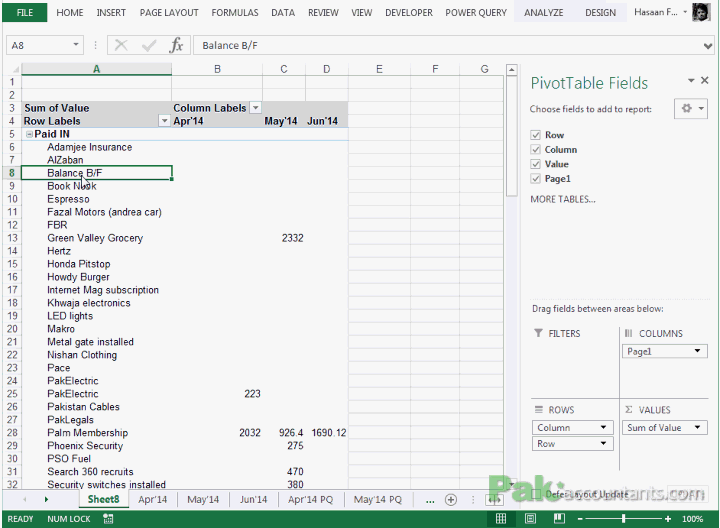Switch to Normal view in status bar
This screenshot has height=528, width=720.
pyautogui.click(x=501, y=519)
